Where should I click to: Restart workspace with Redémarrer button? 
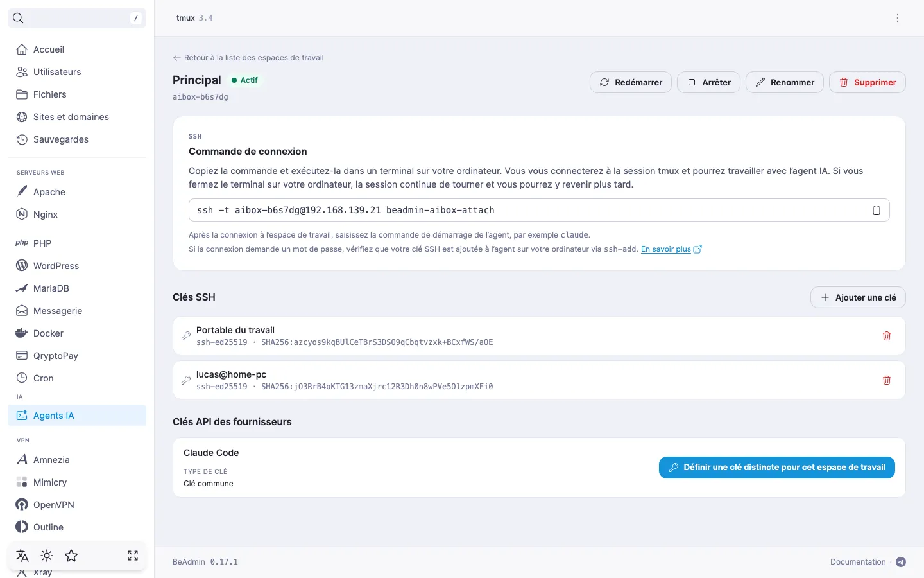pos(631,82)
